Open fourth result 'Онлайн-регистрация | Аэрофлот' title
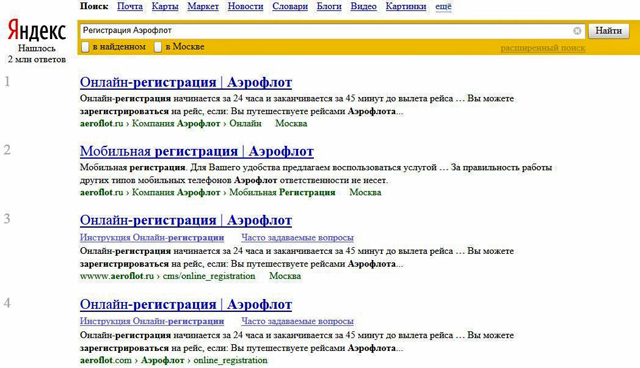 tap(186, 304)
